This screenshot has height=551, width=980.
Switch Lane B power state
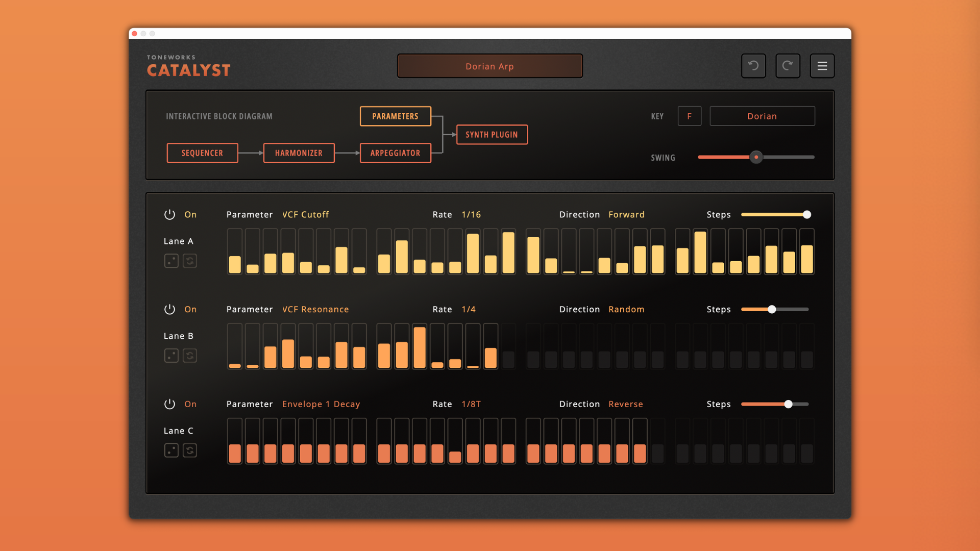[169, 309]
